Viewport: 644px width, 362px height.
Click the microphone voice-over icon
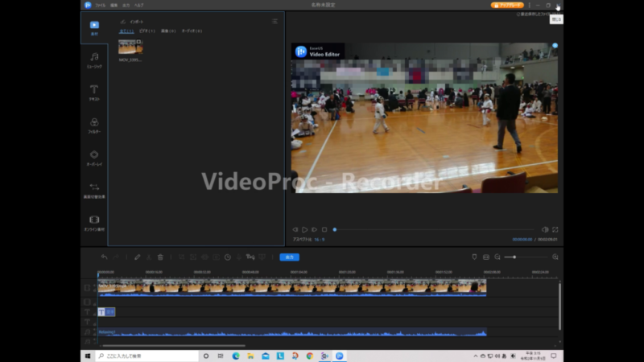click(238, 257)
